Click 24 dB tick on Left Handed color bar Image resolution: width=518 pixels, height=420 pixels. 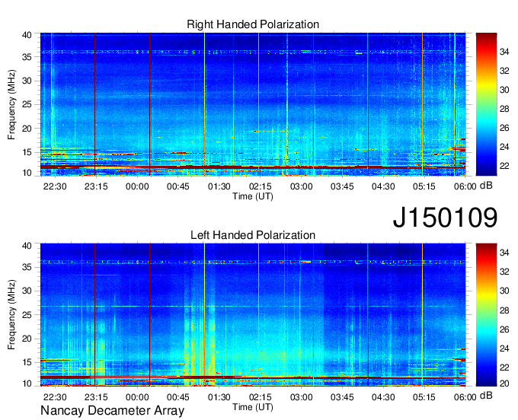pyautogui.click(x=504, y=348)
